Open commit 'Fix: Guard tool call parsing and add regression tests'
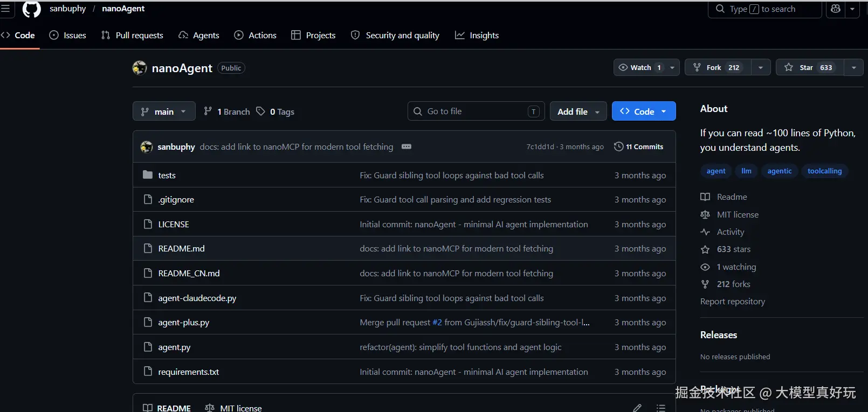The height and width of the screenshot is (412, 868). point(455,199)
